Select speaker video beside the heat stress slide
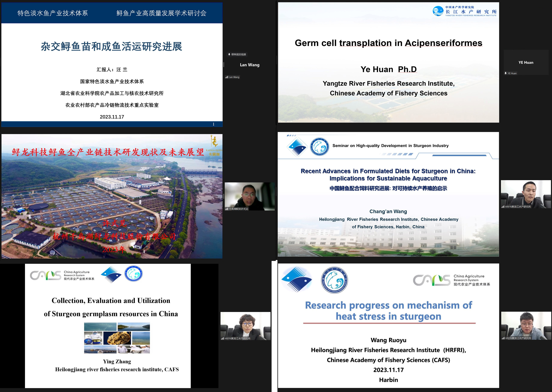The width and height of the screenshot is (552, 392). point(526,326)
